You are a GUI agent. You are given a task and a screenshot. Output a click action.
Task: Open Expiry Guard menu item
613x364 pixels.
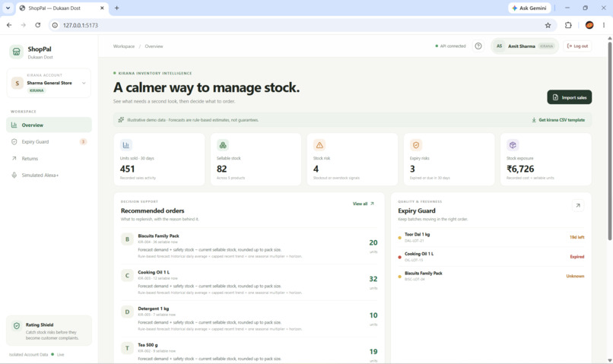49,142
